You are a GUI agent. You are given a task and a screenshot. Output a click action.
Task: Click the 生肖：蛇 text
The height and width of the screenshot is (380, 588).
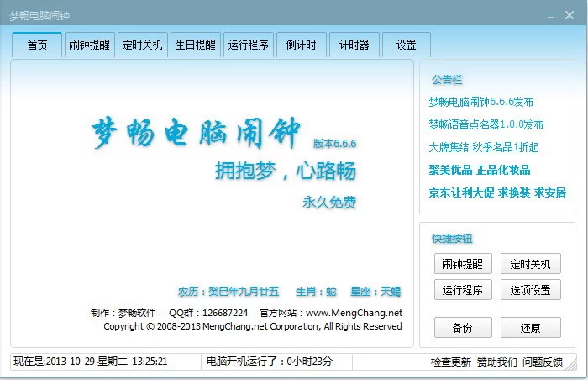click(x=316, y=292)
